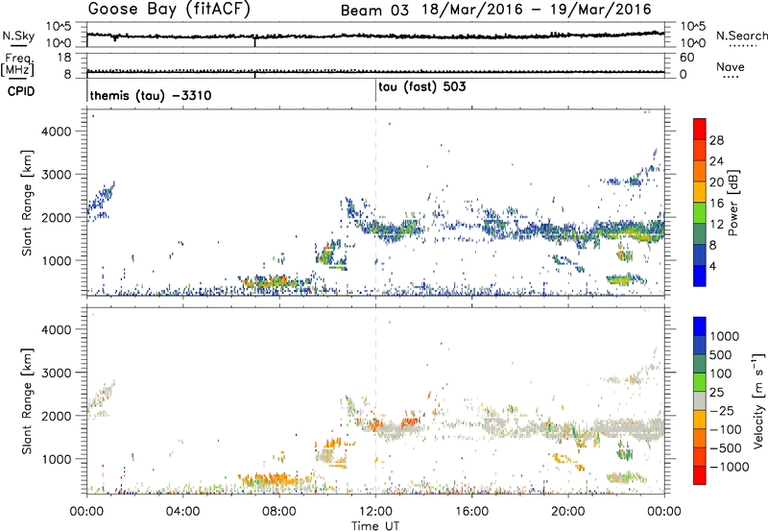
Task: Click the 'Power [dB]' color bar label
Action: [732, 203]
